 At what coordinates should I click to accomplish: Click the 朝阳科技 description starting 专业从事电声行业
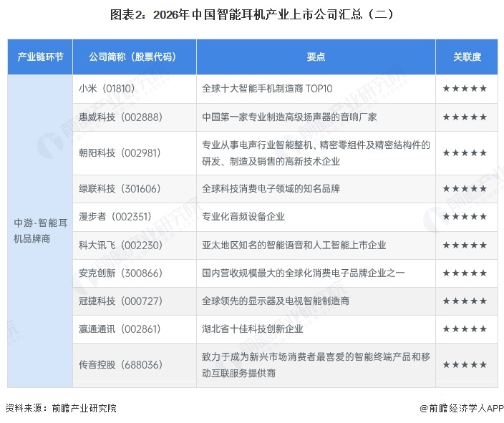[x=316, y=153]
